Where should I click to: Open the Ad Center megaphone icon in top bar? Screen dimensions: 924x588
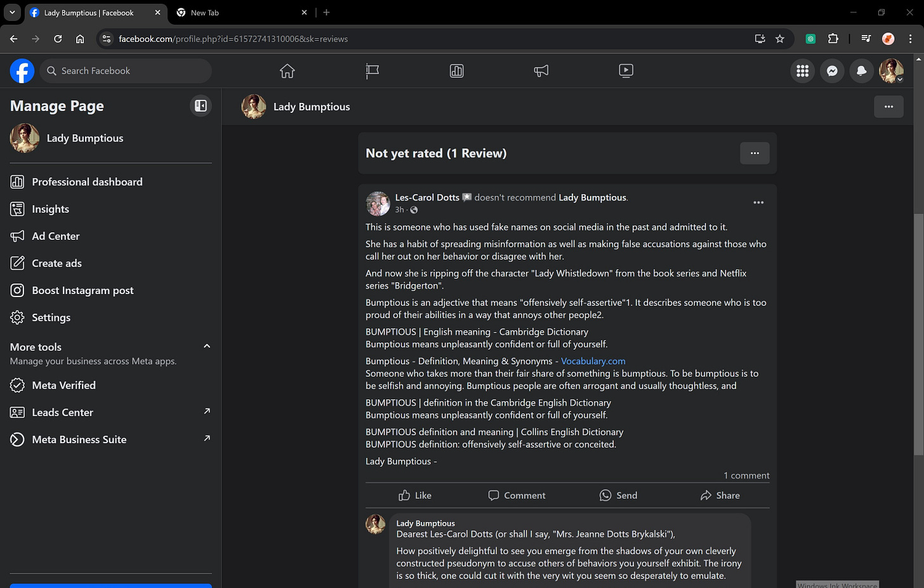541,71
